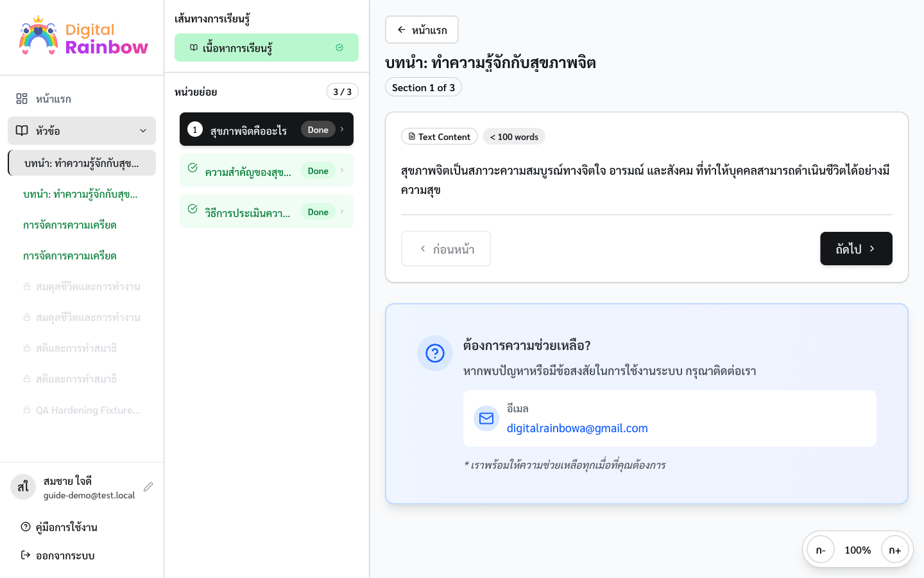Click the book icon in เนื้อหาการเรียนรู้
The height and width of the screenshot is (578, 924).
click(194, 48)
